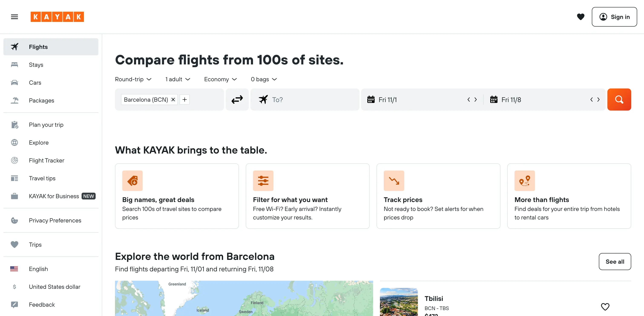
Task: Click the Sign in button
Action: [614, 17]
